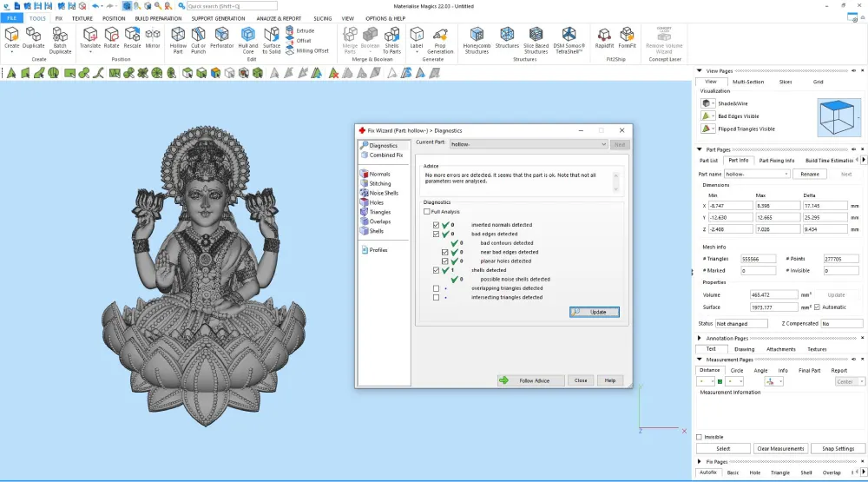Click the Clear Measurements button

point(780,449)
